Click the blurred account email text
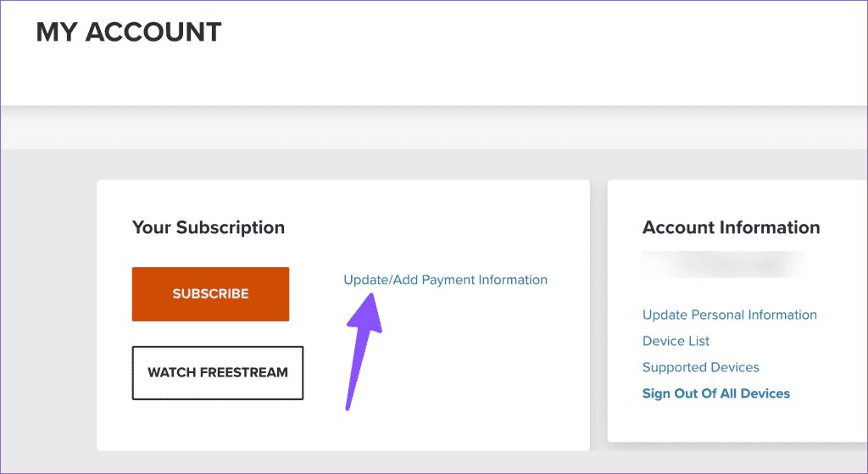The image size is (868, 474). pyautogui.click(x=726, y=265)
